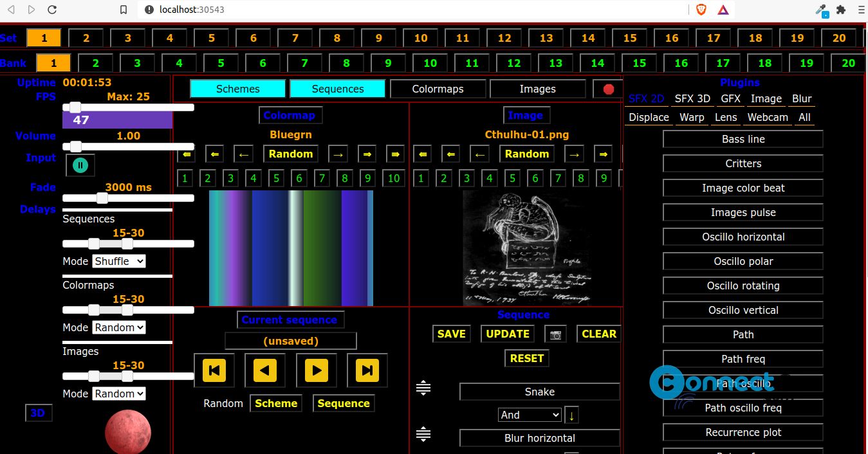Viewport: 868px width, 454px height.
Task: Click the yellow play backward button
Action: 265,370
